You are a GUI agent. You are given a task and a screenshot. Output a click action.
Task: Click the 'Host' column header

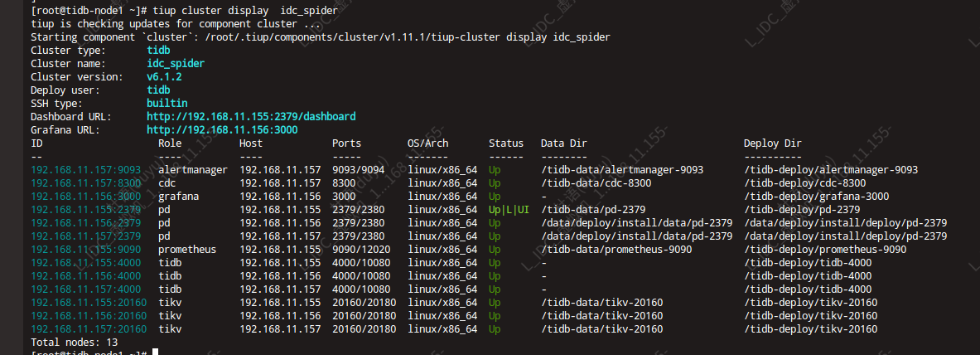(251, 143)
